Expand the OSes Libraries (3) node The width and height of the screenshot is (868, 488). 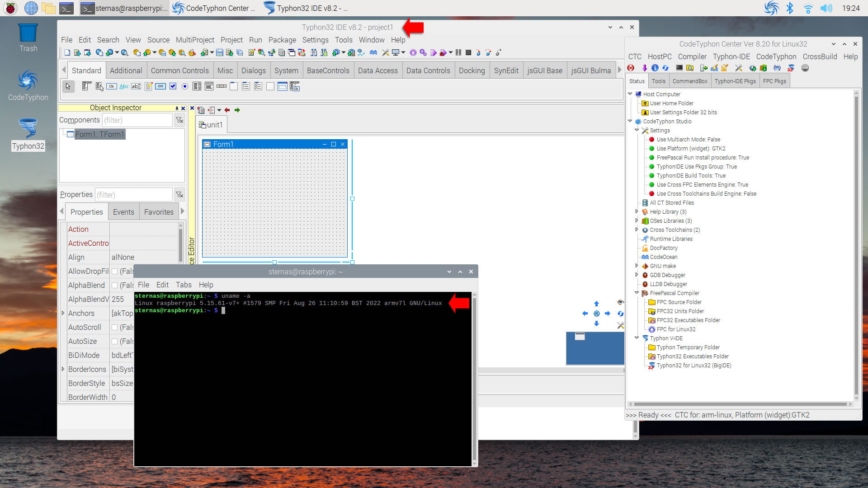(x=637, y=221)
